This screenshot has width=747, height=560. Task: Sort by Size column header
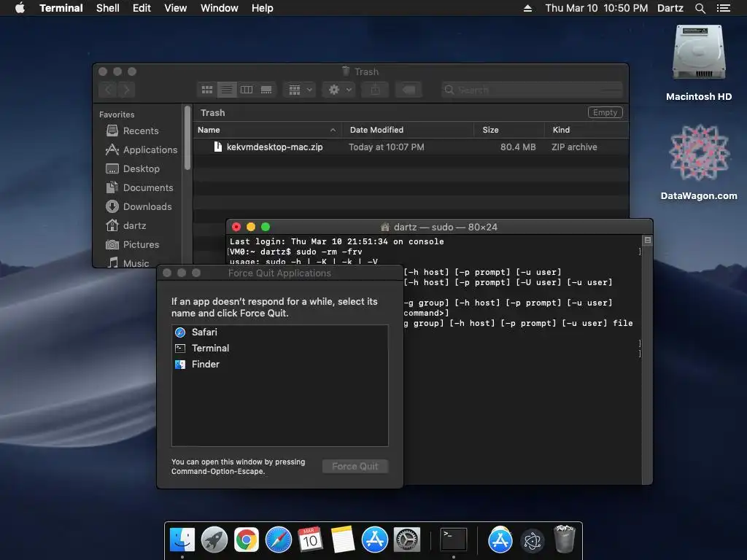tap(508, 130)
